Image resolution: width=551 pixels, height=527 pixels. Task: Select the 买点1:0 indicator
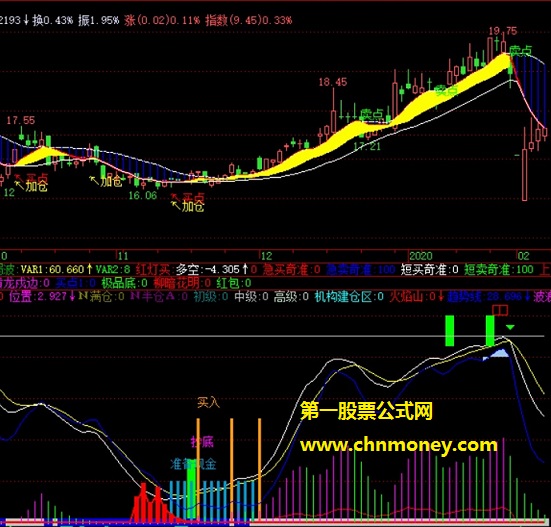coord(76,283)
